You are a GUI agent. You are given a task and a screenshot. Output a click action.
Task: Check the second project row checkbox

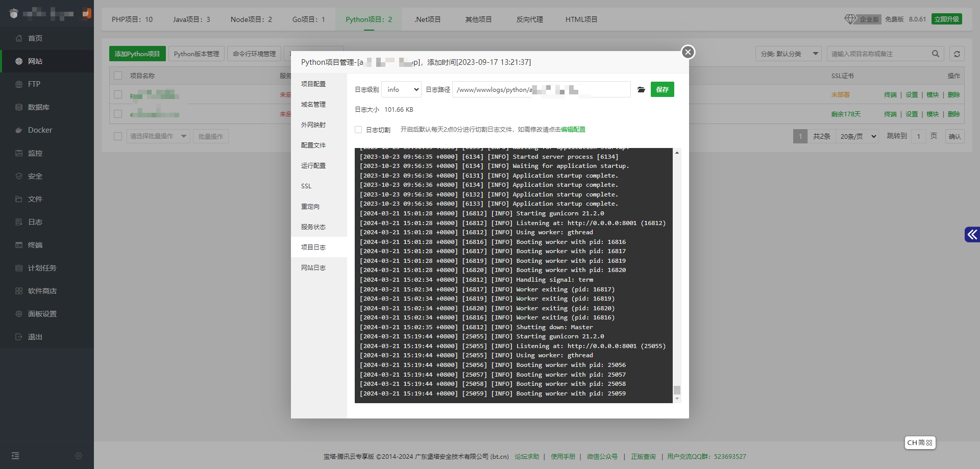118,114
